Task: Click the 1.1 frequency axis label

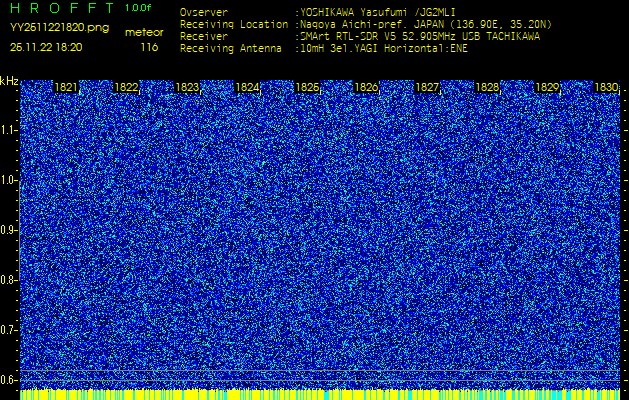Action: (9, 130)
